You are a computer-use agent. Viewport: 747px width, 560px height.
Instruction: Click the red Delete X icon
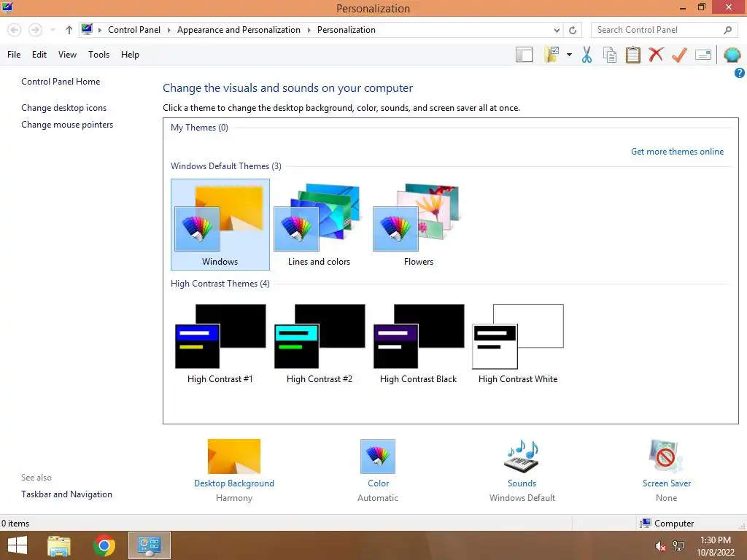(656, 54)
